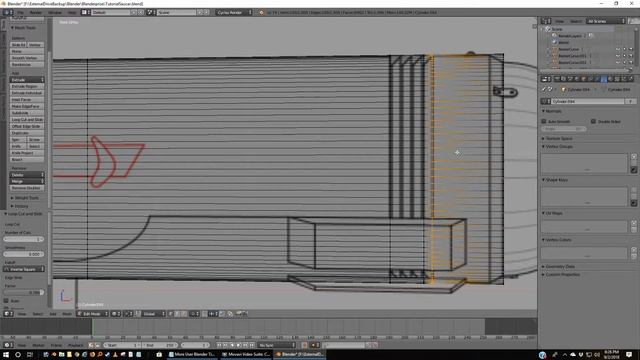Click the Info editor type icon
The image size is (640, 360).
pyautogui.click(x=8, y=12)
